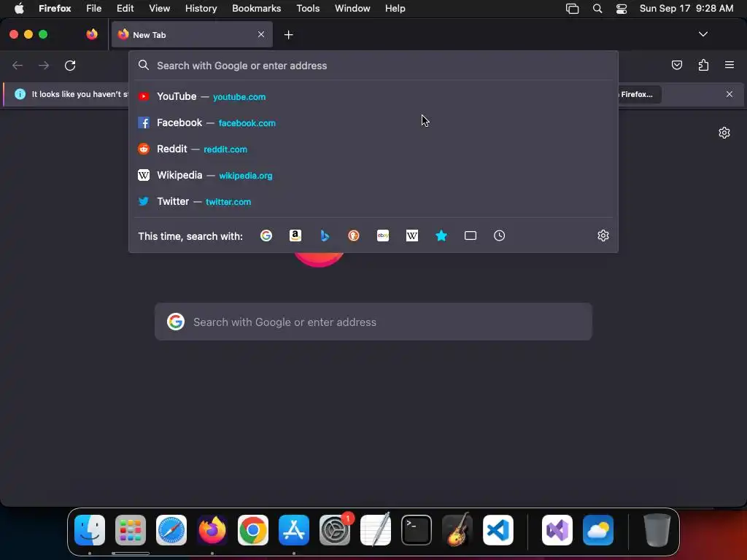Go forward to next page
Viewport: 747px width, 560px height.
(x=44, y=65)
